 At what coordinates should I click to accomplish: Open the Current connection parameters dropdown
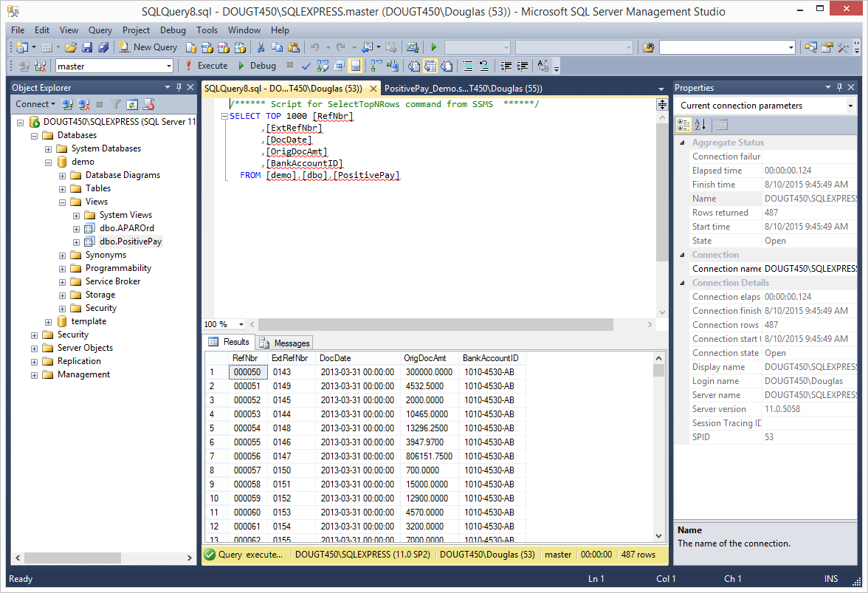(x=850, y=106)
